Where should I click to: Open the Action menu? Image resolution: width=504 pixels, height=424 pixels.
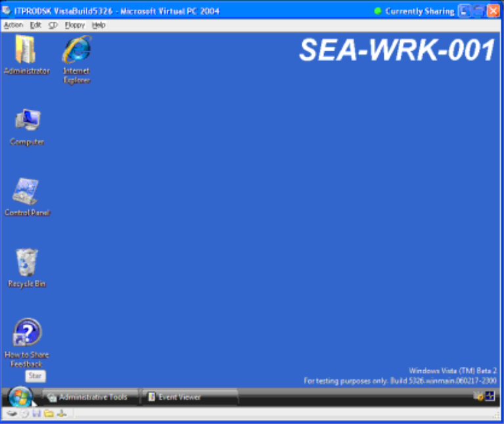(14, 25)
